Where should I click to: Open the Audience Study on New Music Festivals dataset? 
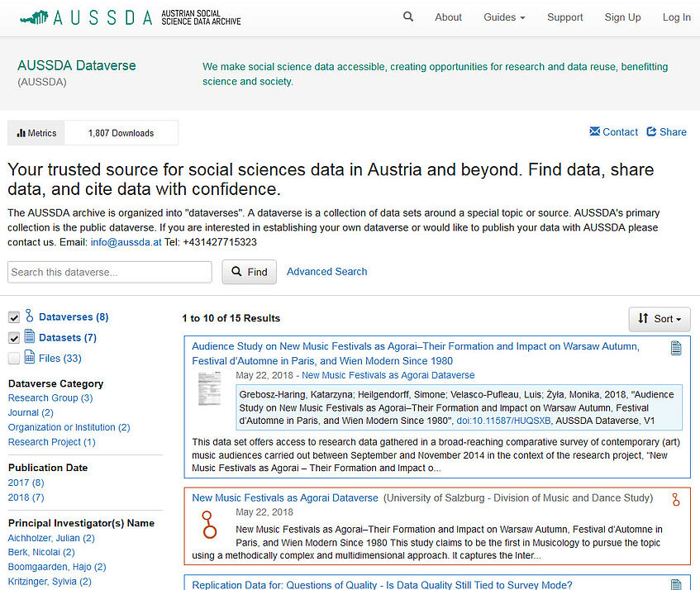coord(416,354)
